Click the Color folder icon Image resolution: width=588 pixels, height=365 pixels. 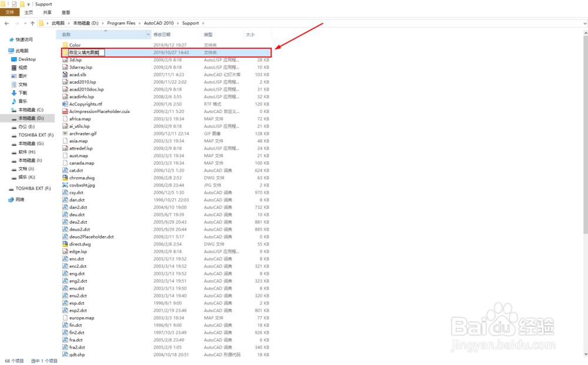(65, 45)
